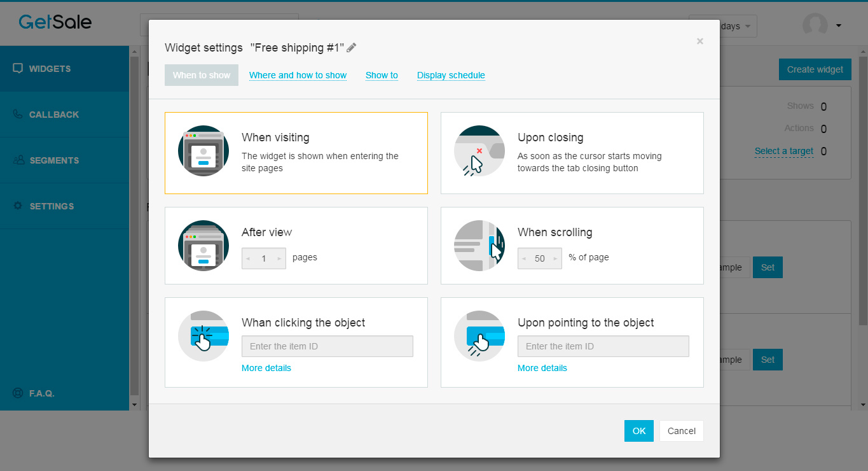Click the When scrolling icon
868x471 pixels.
tap(479, 246)
